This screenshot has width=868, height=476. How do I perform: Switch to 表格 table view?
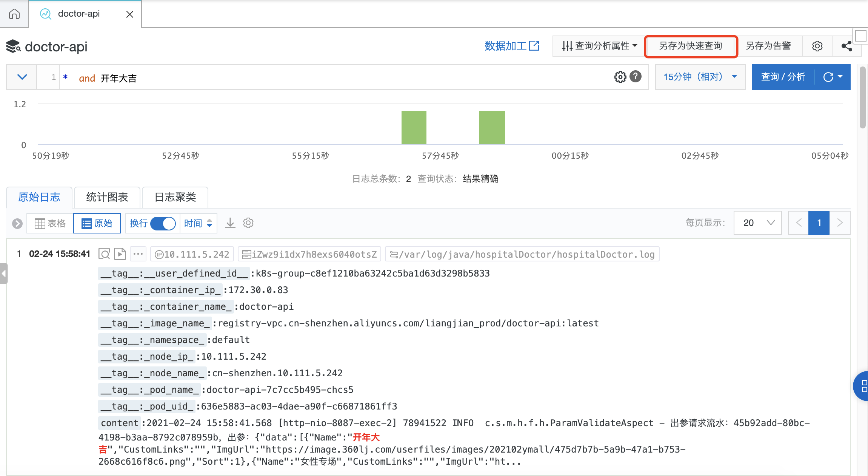click(50, 223)
